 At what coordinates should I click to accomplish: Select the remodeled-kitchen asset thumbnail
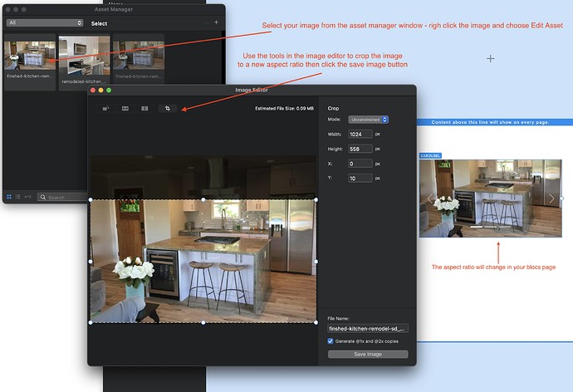(84, 54)
